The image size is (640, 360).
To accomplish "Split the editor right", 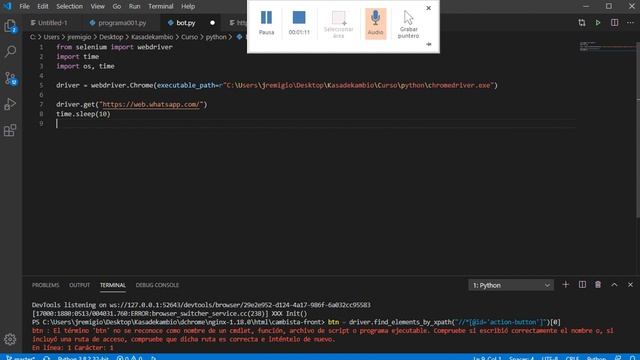I will point(614,23).
